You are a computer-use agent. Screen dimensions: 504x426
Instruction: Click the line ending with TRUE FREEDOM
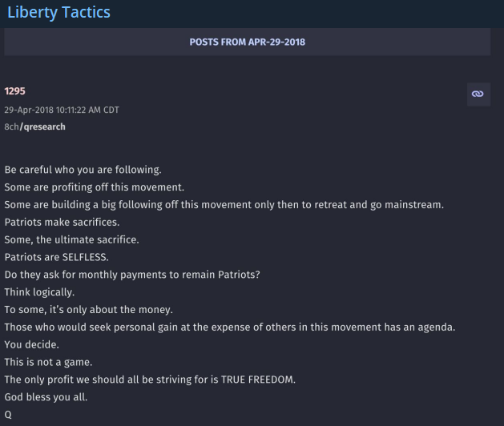coord(150,379)
